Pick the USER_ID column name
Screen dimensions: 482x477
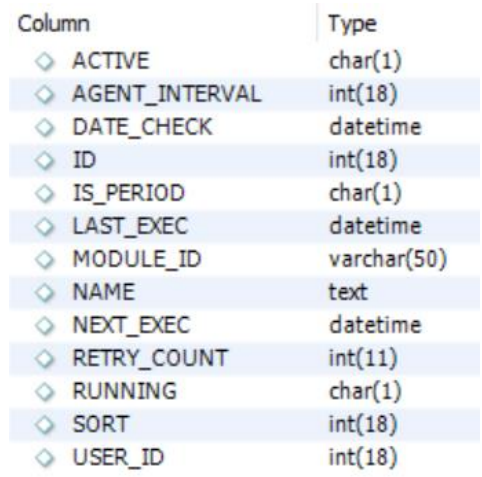pyautogui.click(x=118, y=457)
